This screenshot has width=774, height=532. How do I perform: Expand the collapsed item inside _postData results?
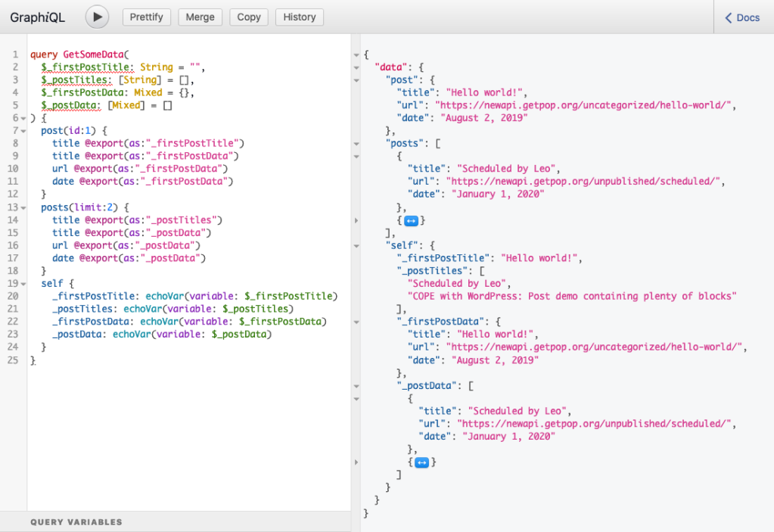click(x=421, y=462)
